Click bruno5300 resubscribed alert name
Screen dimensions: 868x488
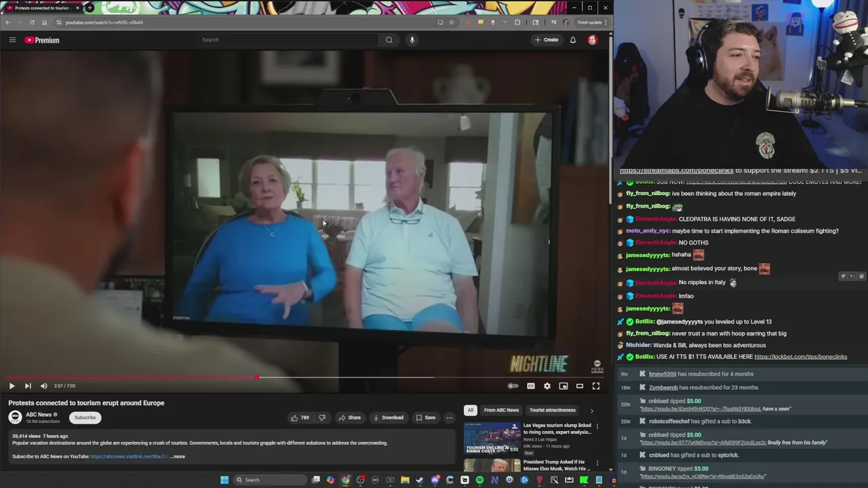coord(663,374)
